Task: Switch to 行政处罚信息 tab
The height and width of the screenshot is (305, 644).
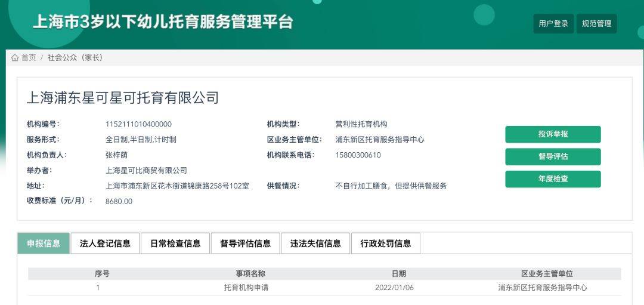Action: tap(386, 244)
